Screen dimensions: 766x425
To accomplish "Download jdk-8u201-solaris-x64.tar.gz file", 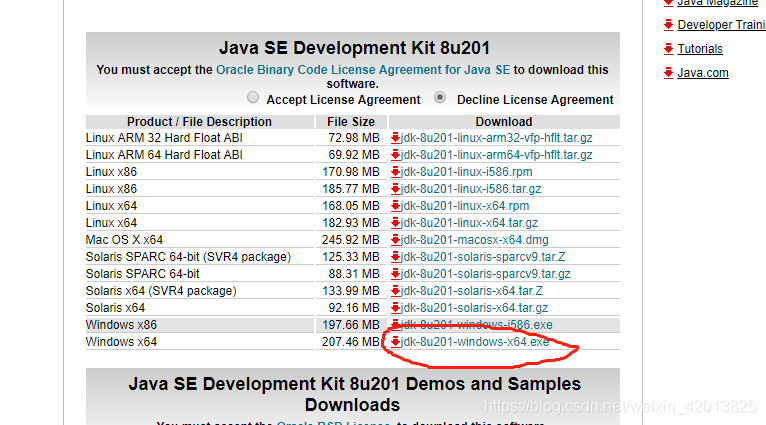I will point(474,308).
